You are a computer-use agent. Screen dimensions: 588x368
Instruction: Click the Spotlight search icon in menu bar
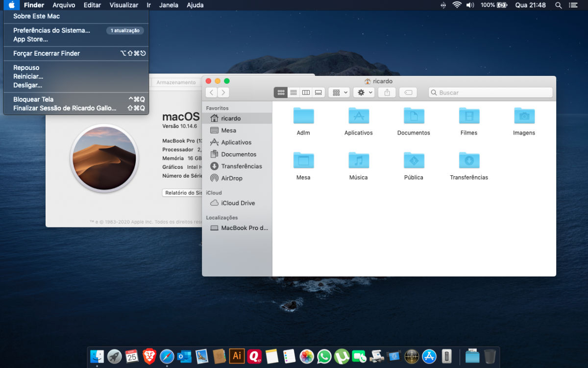coord(559,5)
